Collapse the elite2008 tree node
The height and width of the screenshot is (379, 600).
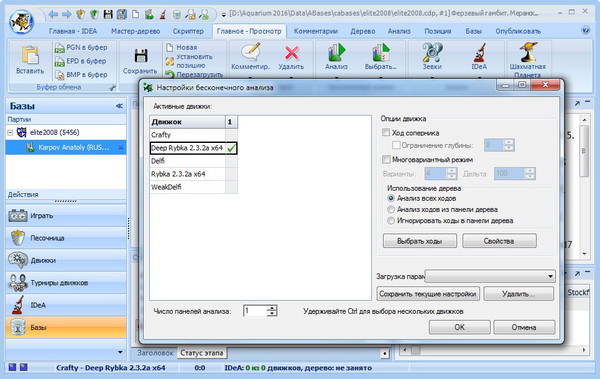click(x=10, y=133)
